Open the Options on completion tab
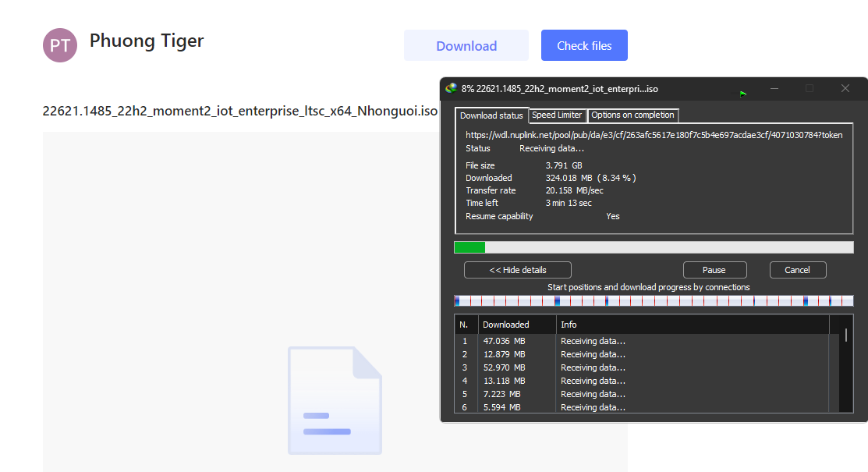The height and width of the screenshot is (472, 868). click(632, 115)
